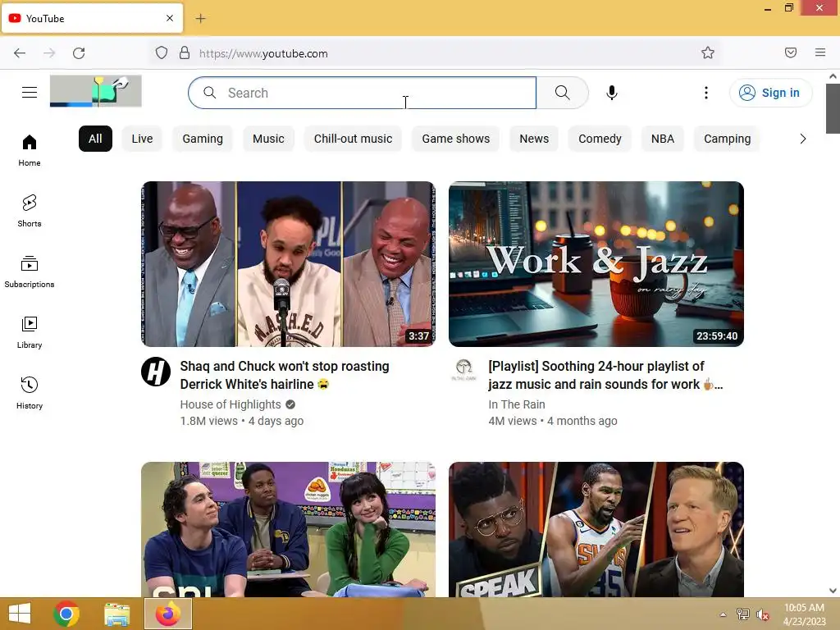
Task: Click the magnifier search button
Action: 562,93
